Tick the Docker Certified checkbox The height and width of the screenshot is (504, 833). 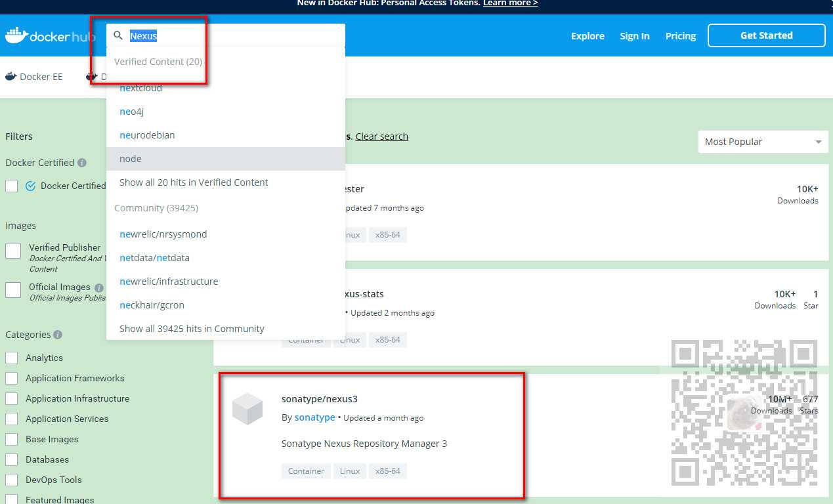(x=11, y=186)
